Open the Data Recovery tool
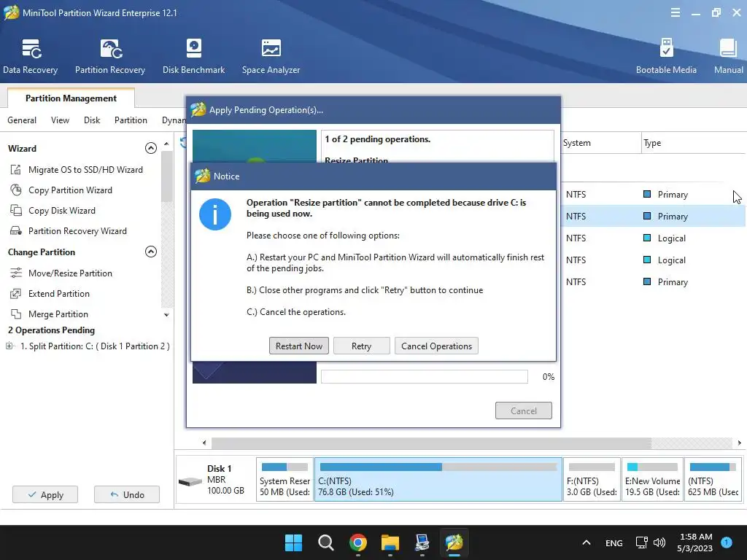This screenshot has height=560, width=747. pos(31,57)
